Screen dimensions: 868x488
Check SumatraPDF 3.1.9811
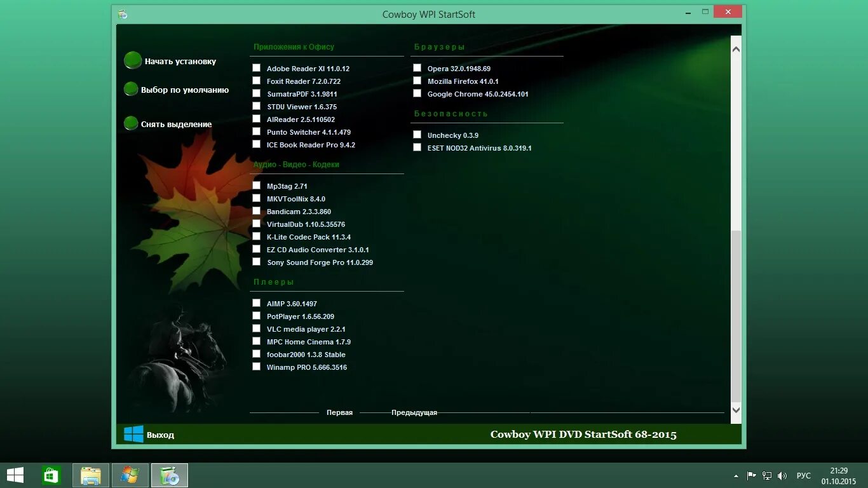click(257, 93)
